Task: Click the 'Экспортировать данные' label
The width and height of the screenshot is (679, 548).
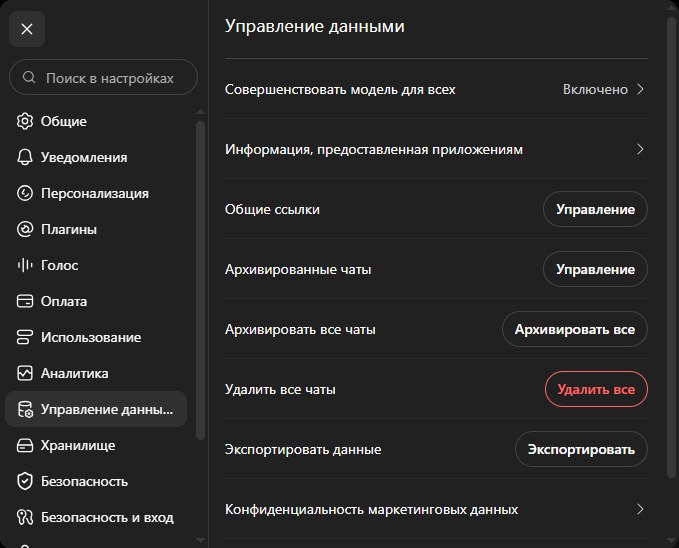Action: (303, 449)
